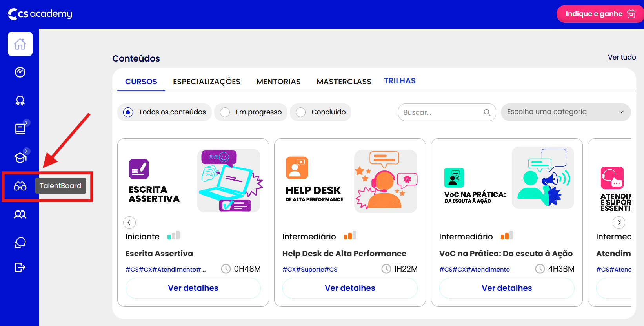Click the Help Desk orange badge icon

pyautogui.click(x=297, y=168)
